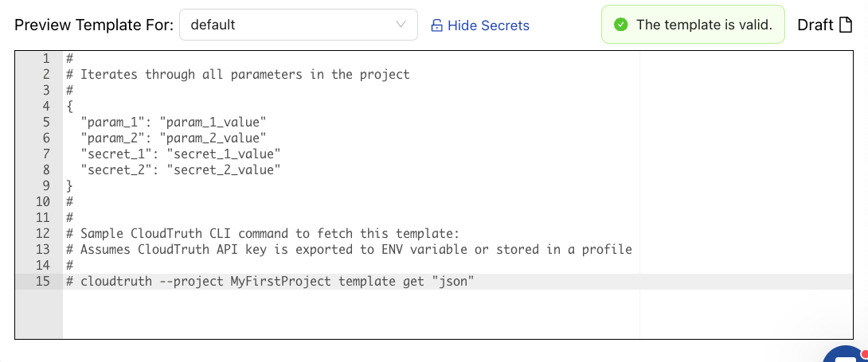Expand the dropdown chevron arrow beside default
This screenshot has height=362, width=868.
click(401, 25)
